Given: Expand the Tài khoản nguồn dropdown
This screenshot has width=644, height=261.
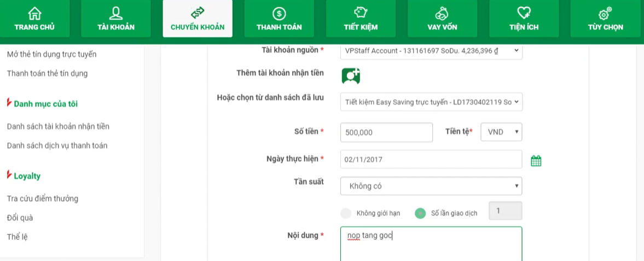Looking at the screenshot, I should click(431, 50).
